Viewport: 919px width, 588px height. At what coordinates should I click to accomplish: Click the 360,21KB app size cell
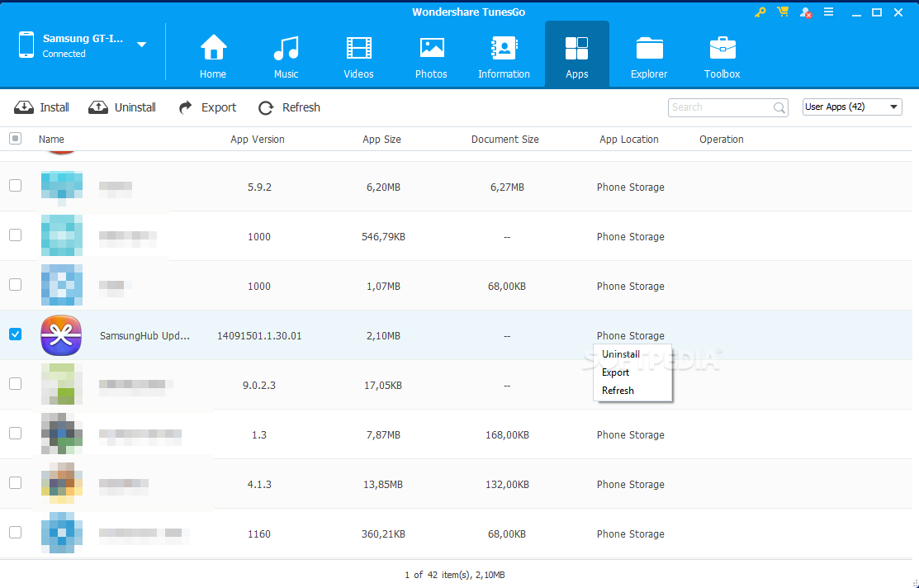[383, 534]
